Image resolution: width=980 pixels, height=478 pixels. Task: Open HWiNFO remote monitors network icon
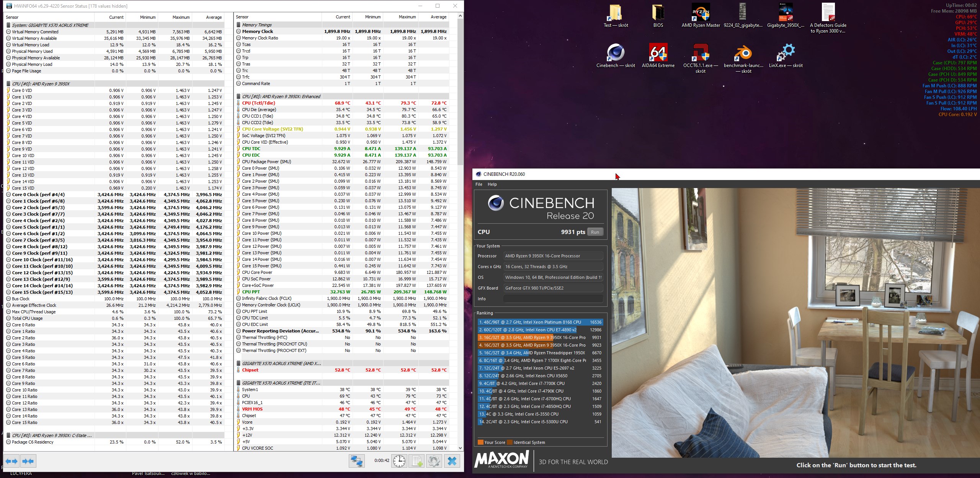point(356,461)
